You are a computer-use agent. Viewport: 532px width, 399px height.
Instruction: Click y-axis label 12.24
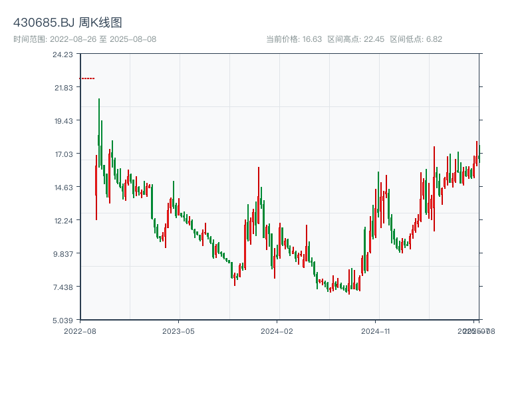click(64, 221)
